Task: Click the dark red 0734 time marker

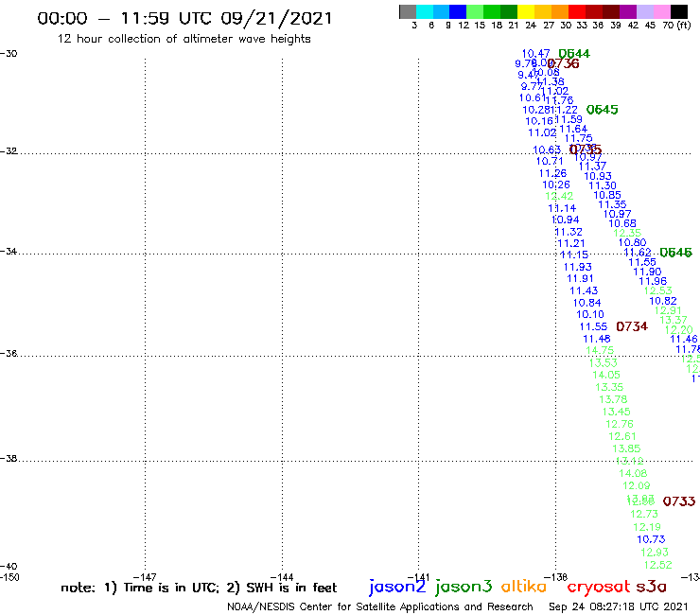Action: (632, 326)
